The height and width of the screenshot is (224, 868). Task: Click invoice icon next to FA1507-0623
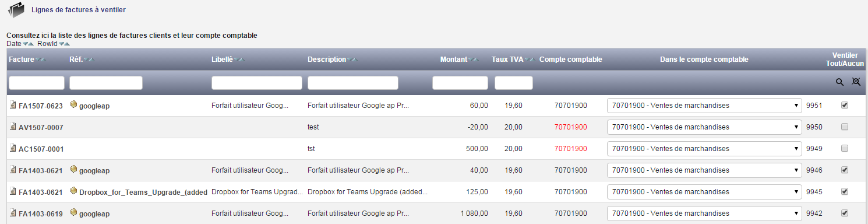[x=13, y=105]
